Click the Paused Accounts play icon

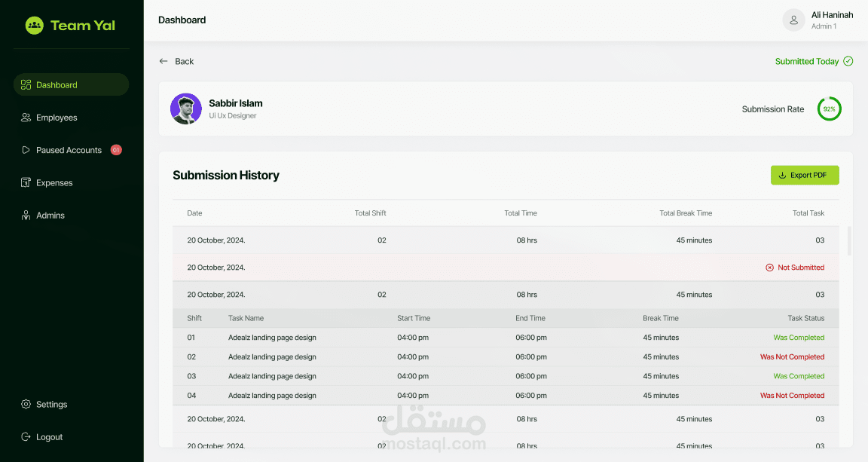pyautogui.click(x=26, y=150)
